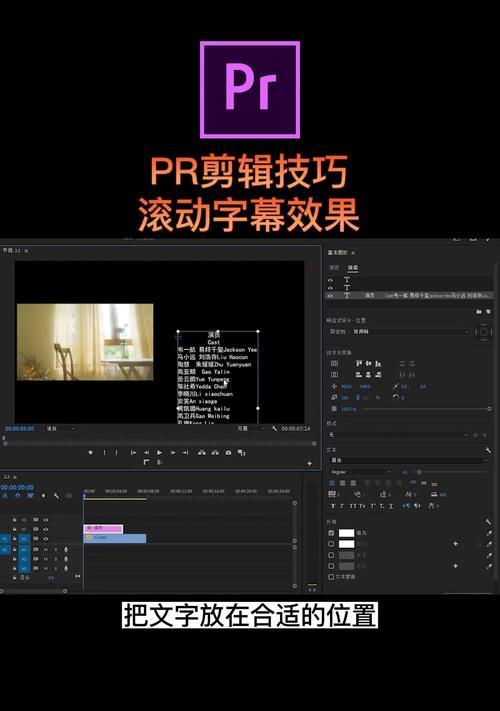Open the Pin To dropdown
Viewport: 500px width, 711px height.
pos(410,331)
